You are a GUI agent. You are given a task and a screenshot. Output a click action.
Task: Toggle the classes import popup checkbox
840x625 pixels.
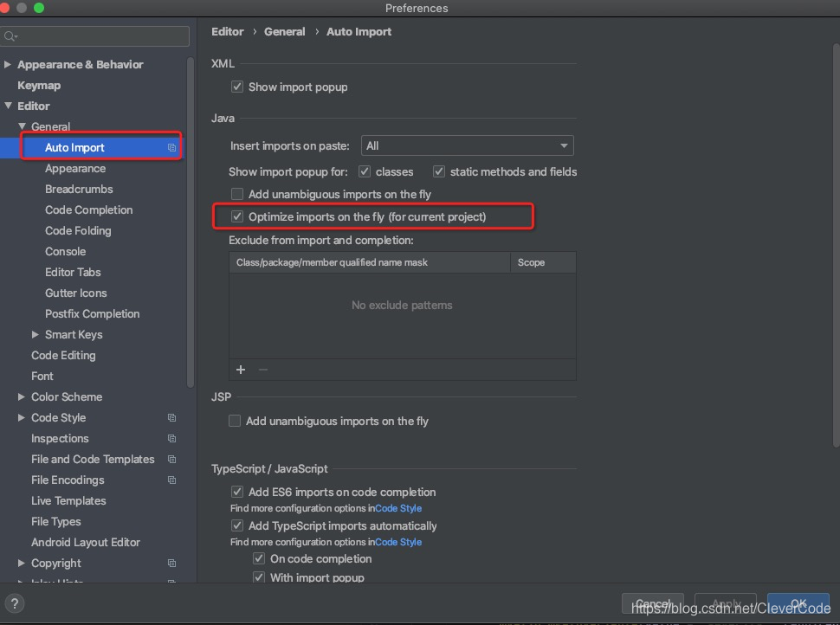[x=365, y=171]
